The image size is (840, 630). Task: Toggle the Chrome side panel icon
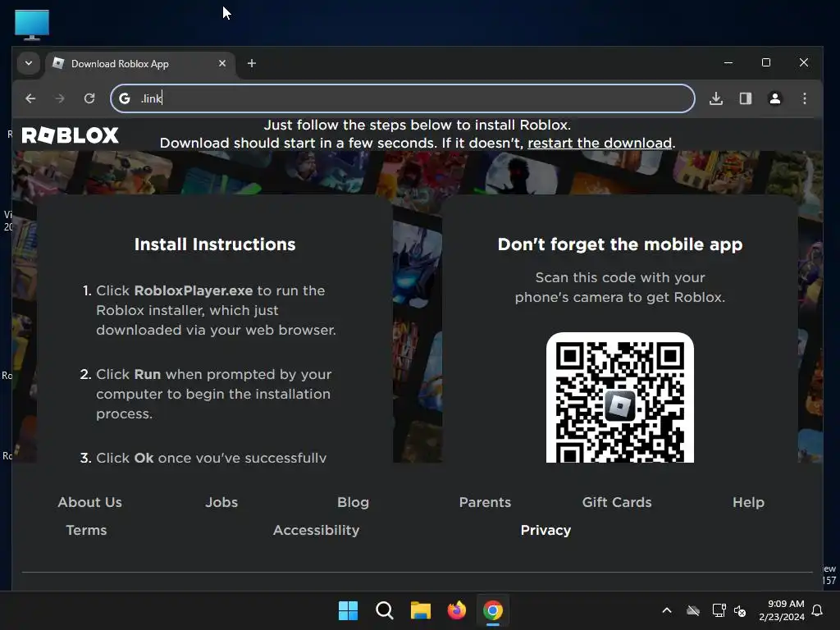pyautogui.click(x=746, y=98)
